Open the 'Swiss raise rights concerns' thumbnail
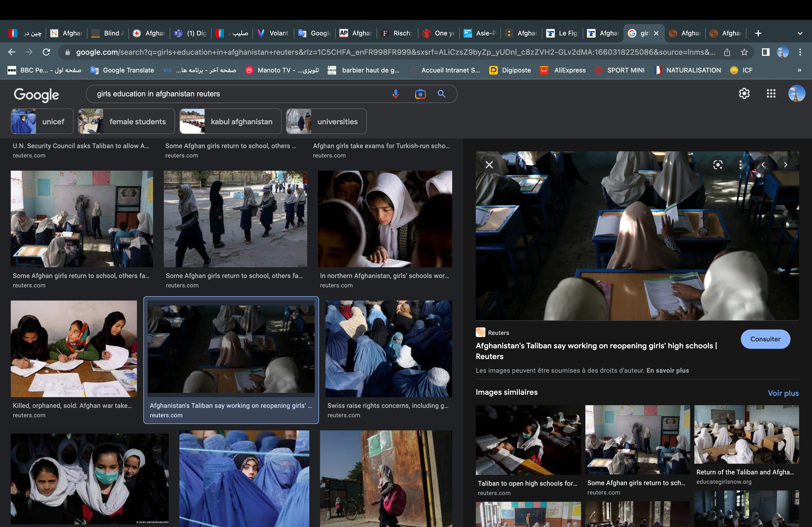 point(388,349)
